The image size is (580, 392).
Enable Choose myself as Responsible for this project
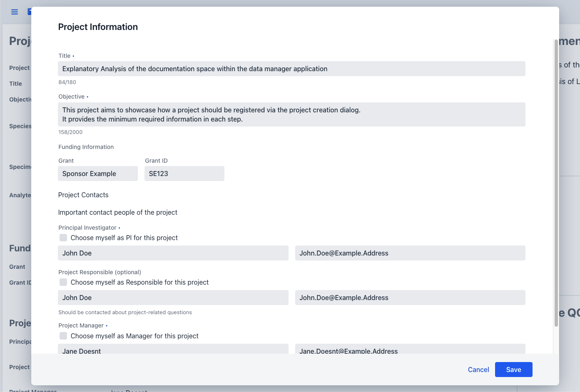coord(63,282)
